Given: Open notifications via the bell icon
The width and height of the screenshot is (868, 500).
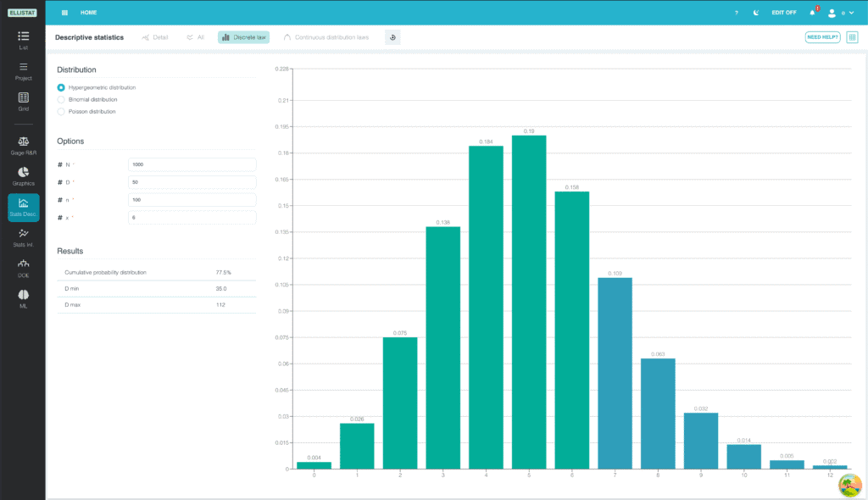Looking at the screenshot, I should (813, 12).
